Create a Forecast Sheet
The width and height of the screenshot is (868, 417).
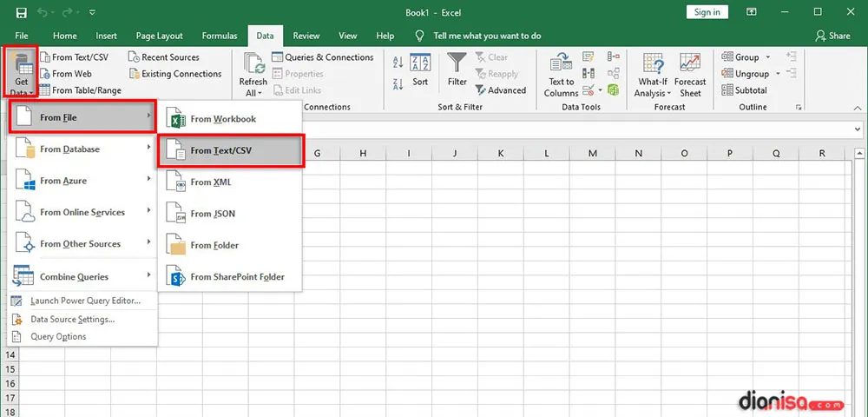[690, 76]
